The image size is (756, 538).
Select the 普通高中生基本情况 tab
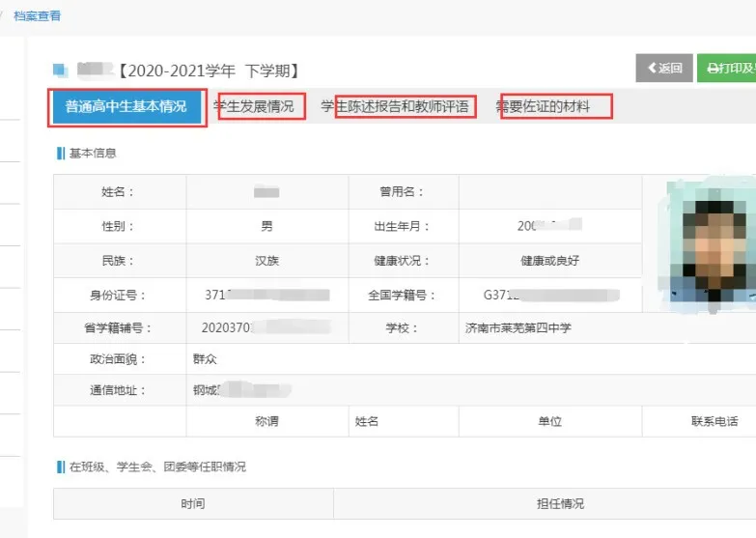click(126, 106)
